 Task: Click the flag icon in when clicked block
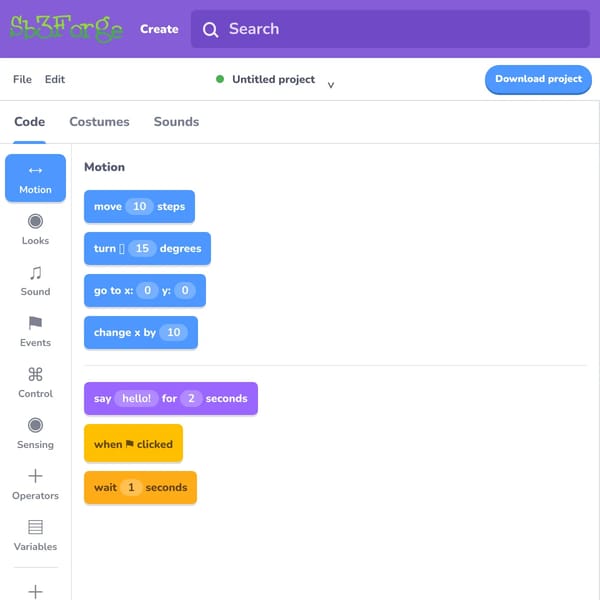tap(130, 443)
